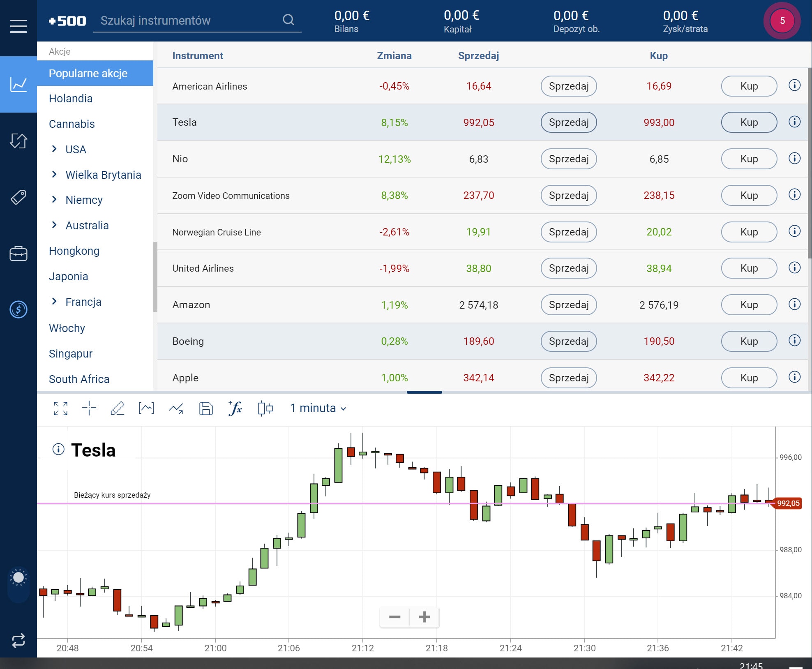Open the funds dollar sidebar icon
The height and width of the screenshot is (669, 812).
(18, 309)
